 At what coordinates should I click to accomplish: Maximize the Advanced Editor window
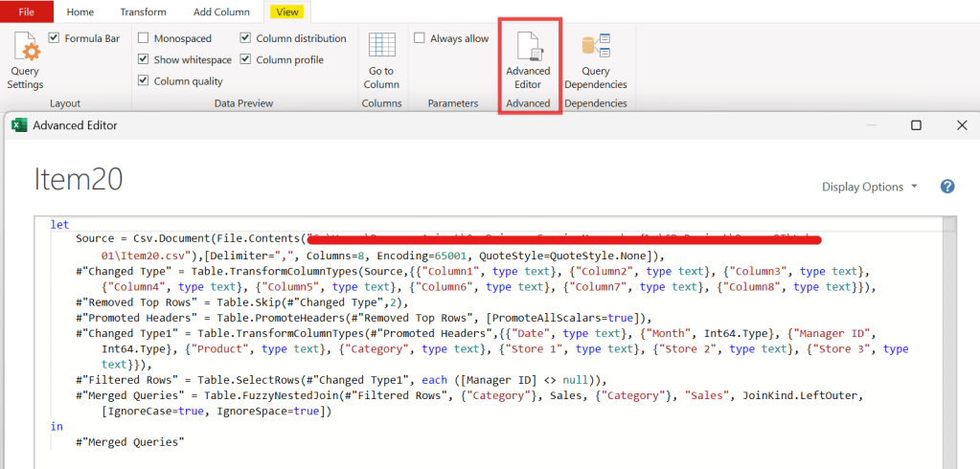click(916, 124)
